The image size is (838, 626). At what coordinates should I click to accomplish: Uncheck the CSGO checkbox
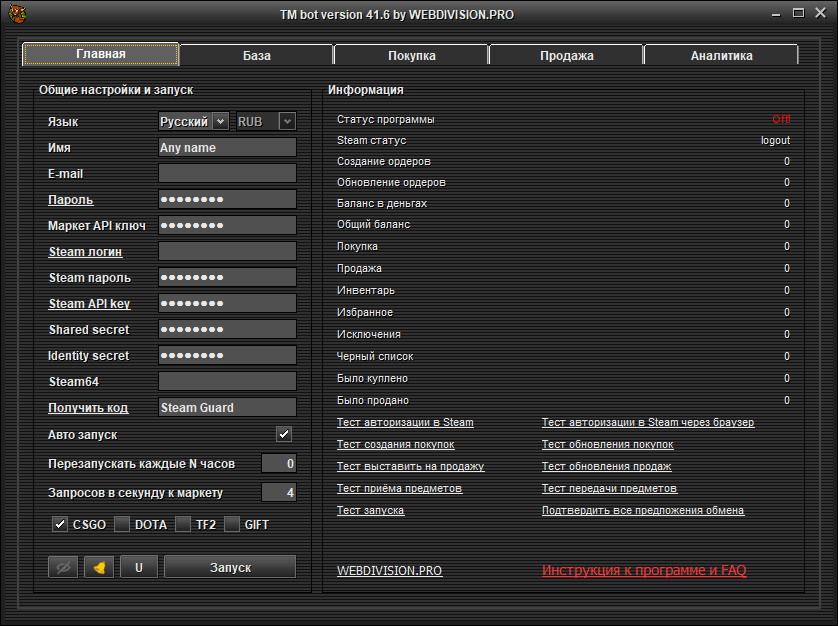click(60, 524)
